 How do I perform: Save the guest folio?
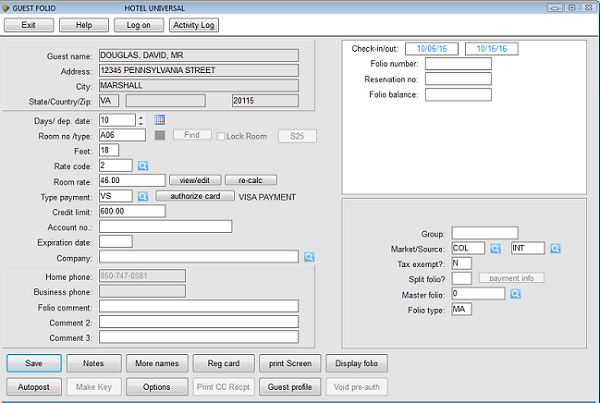34,363
